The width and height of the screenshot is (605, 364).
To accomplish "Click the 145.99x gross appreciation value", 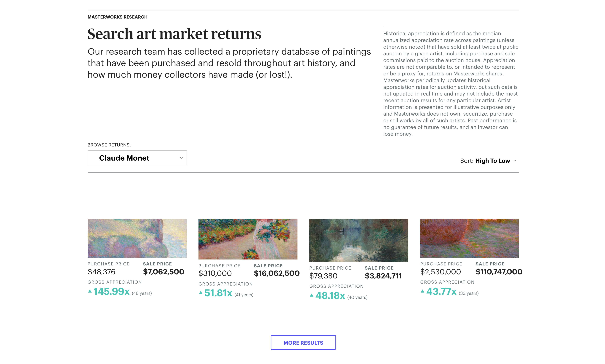I will [x=111, y=292].
